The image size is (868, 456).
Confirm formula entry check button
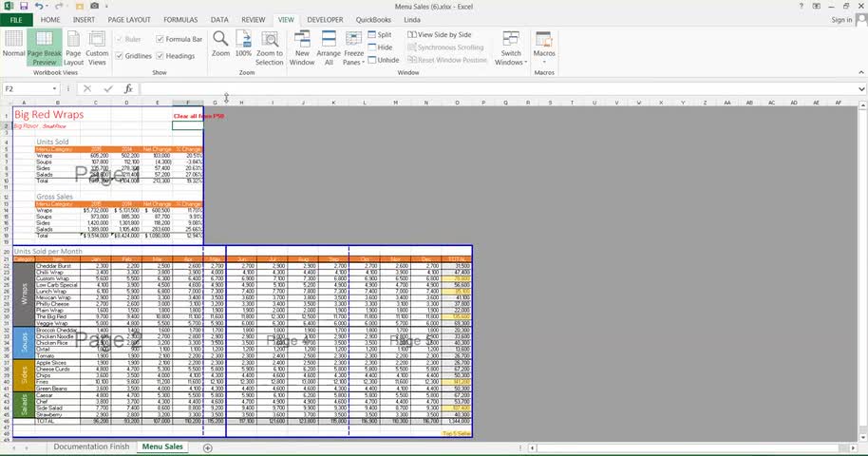[108, 88]
